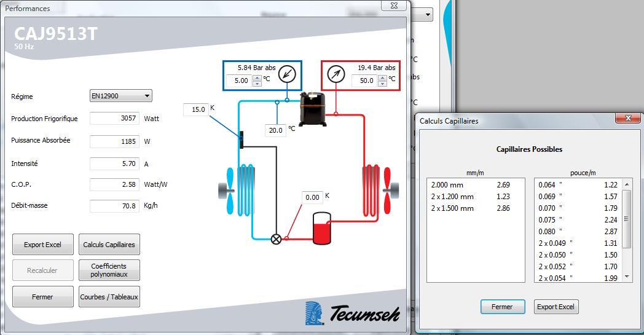Select the 0.064" capillary row
Screen dimensions: 644x335
[578, 185]
